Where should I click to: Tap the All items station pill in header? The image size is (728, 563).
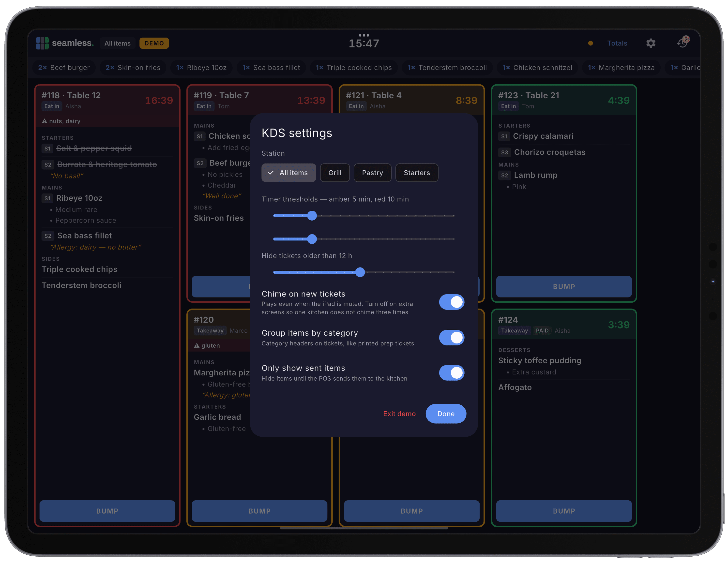(x=117, y=43)
